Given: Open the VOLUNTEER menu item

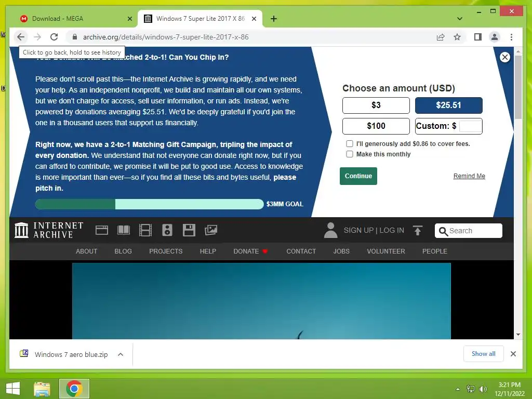Looking at the screenshot, I should click(x=386, y=251).
